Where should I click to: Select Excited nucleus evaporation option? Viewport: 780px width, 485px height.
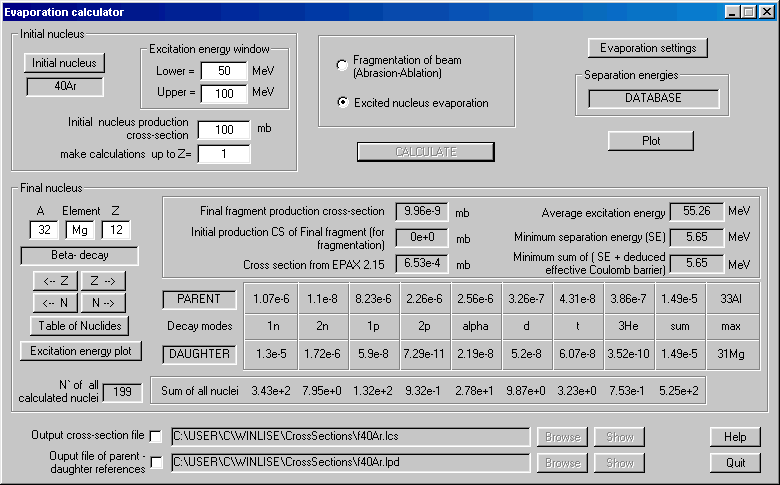[343, 102]
